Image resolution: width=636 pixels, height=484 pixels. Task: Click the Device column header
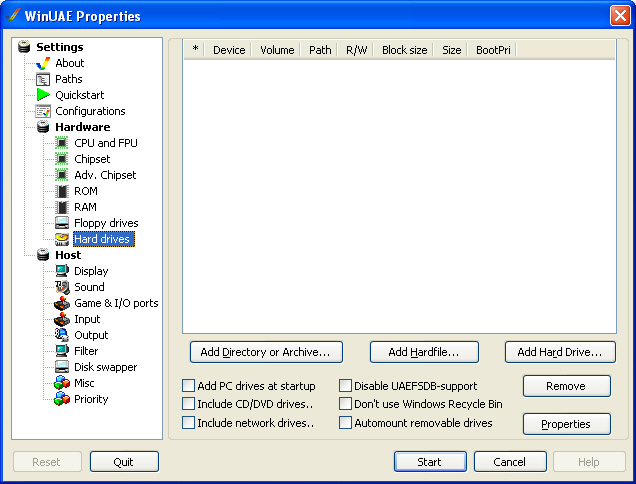[229, 50]
